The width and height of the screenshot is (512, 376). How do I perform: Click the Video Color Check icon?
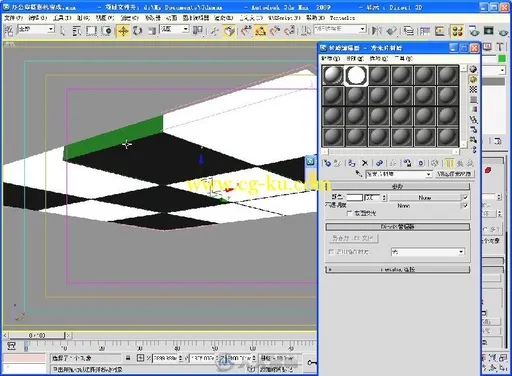(x=473, y=109)
